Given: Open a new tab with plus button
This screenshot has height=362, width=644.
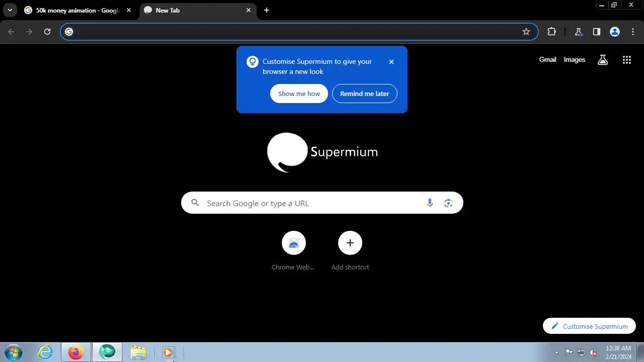Looking at the screenshot, I should click(x=267, y=10).
